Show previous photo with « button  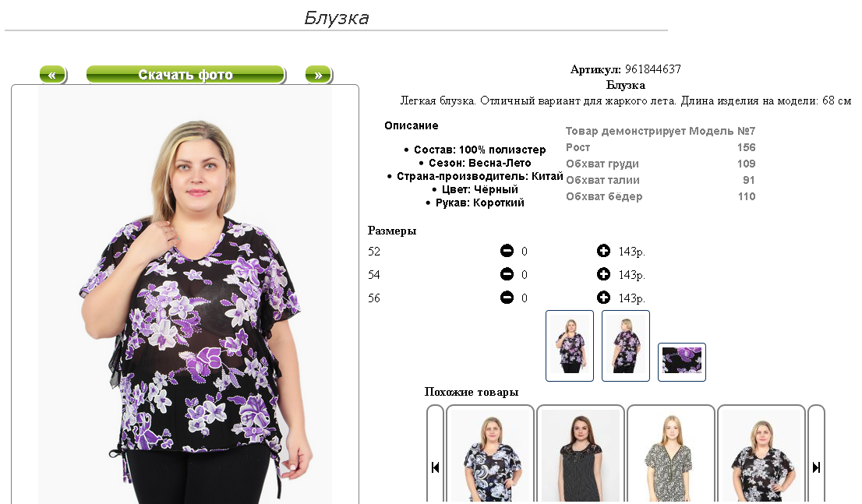point(53,75)
